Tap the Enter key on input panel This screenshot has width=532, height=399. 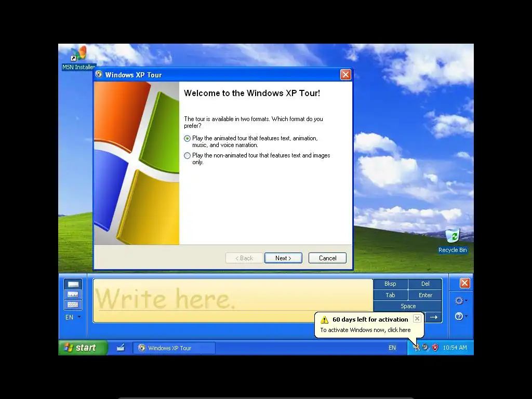pyautogui.click(x=425, y=295)
